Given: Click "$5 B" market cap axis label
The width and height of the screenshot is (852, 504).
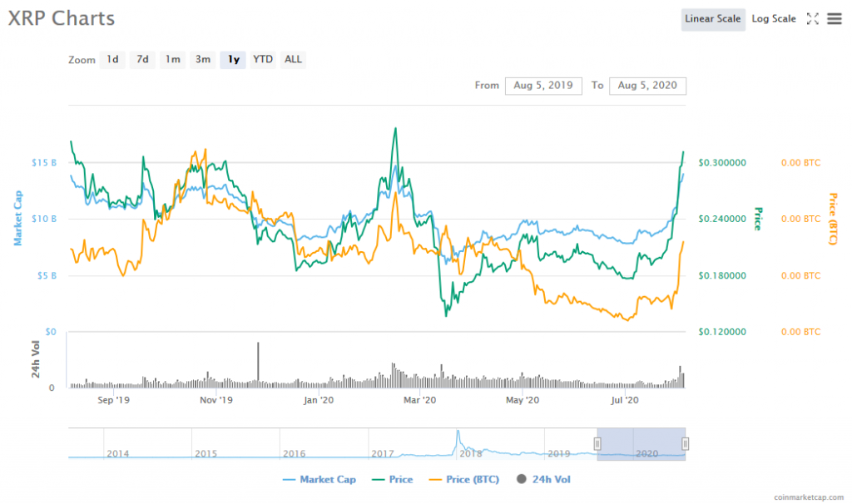Looking at the screenshot, I should (x=47, y=275).
